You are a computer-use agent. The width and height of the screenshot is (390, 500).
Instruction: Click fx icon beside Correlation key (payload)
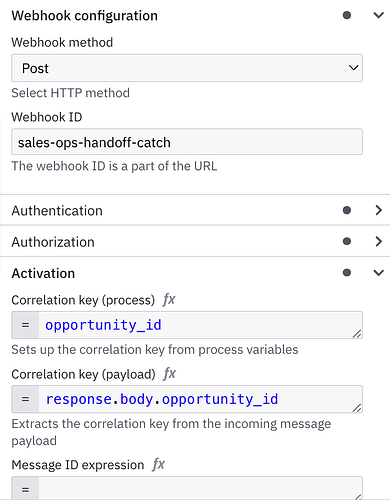tap(170, 374)
